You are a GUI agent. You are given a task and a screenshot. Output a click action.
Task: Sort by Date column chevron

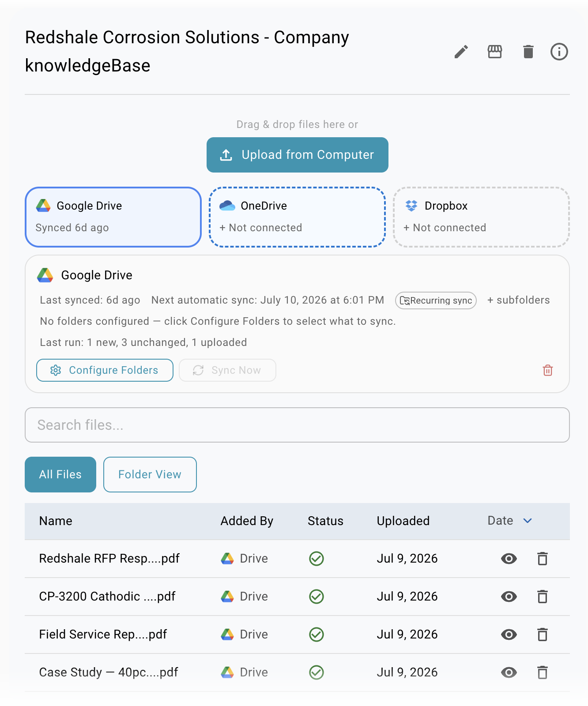pyautogui.click(x=527, y=521)
